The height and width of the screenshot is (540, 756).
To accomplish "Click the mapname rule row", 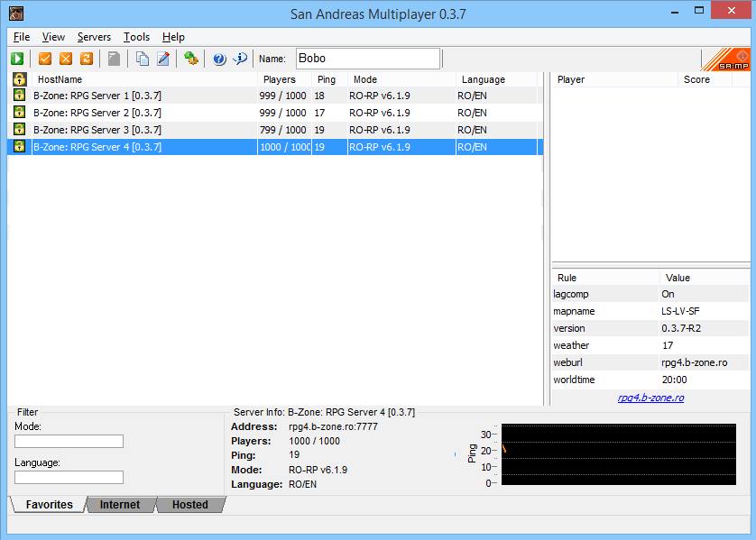I will click(x=650, y=311).
